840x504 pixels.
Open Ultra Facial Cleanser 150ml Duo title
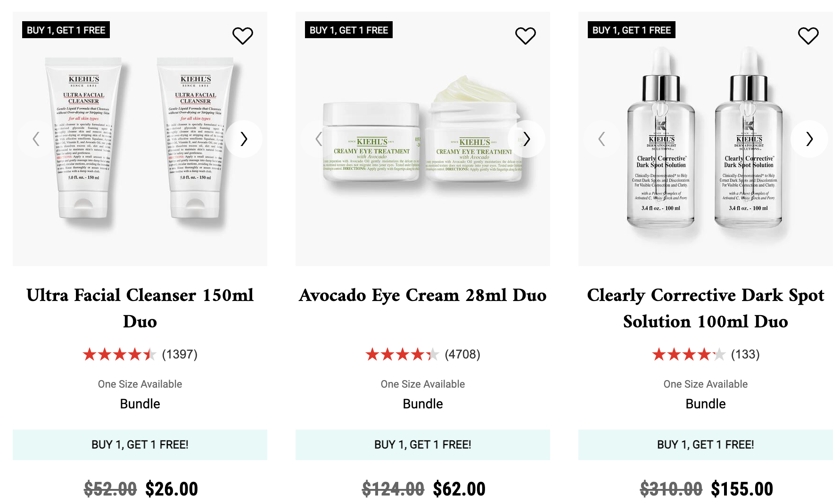pos(140,308)
